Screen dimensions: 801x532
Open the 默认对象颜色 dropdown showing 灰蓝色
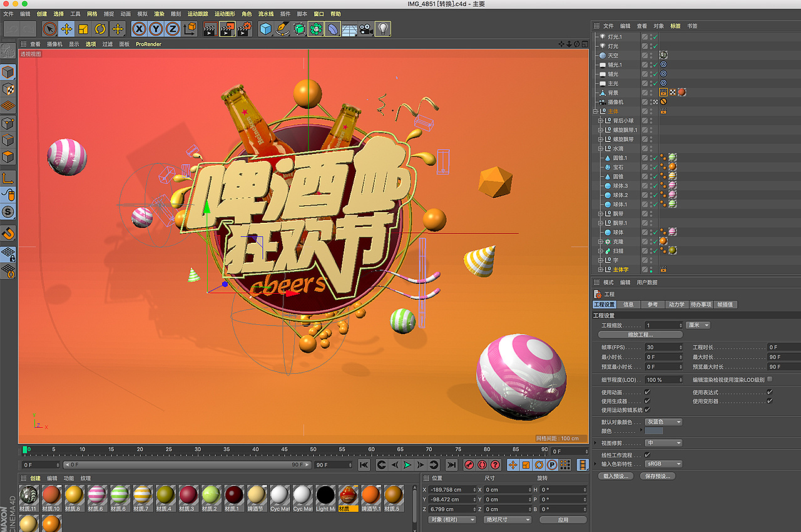[x=663, y=422]
